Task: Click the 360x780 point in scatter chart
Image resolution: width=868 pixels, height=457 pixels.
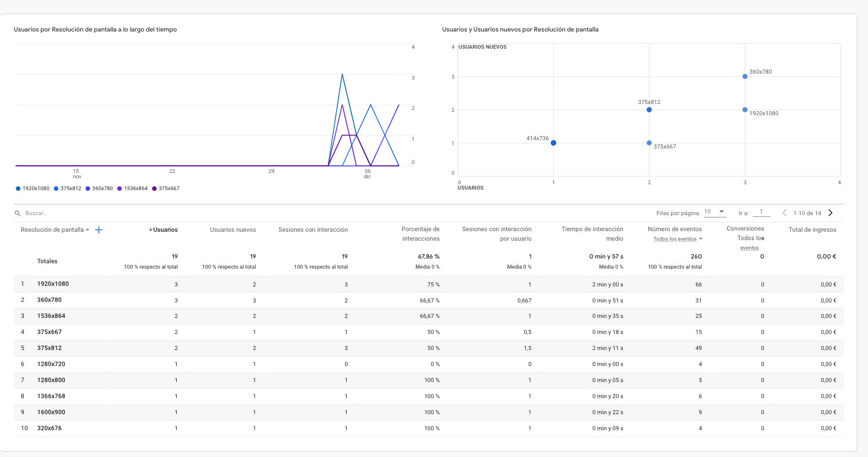Action: [x=745, y=76]
